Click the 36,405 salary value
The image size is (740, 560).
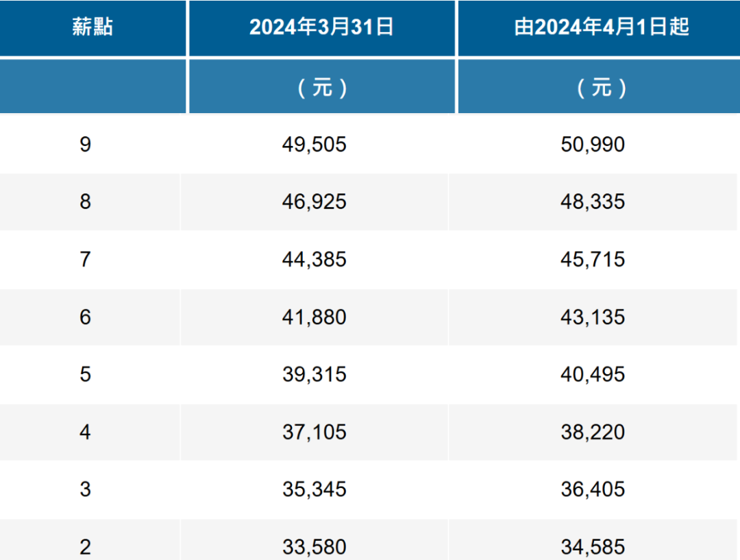[x=593, y=489]
